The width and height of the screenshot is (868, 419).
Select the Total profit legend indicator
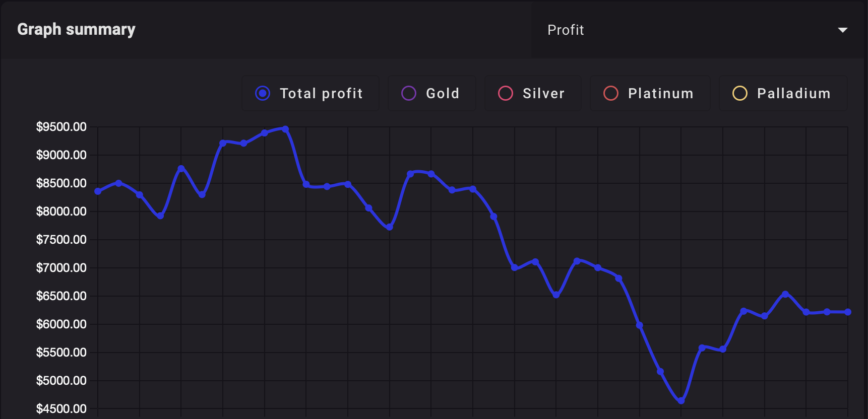pyautogui.click(x=262, y=93)
